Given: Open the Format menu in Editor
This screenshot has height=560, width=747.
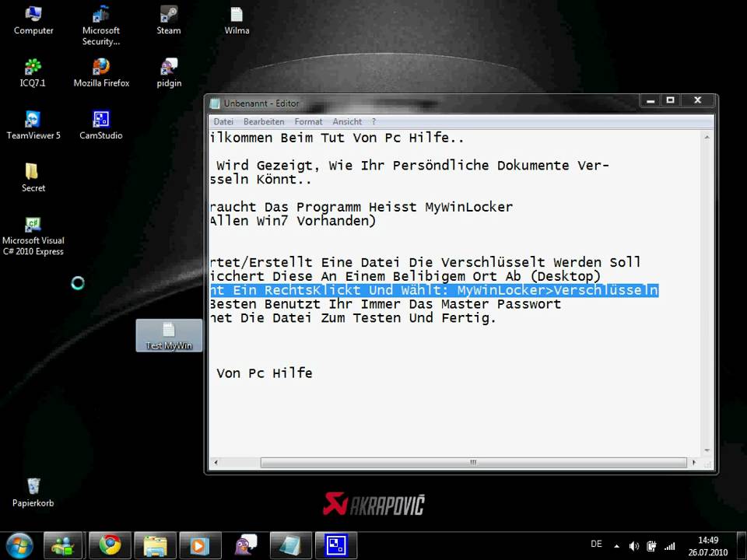Looking at the screenshot, I should (308, 121).
